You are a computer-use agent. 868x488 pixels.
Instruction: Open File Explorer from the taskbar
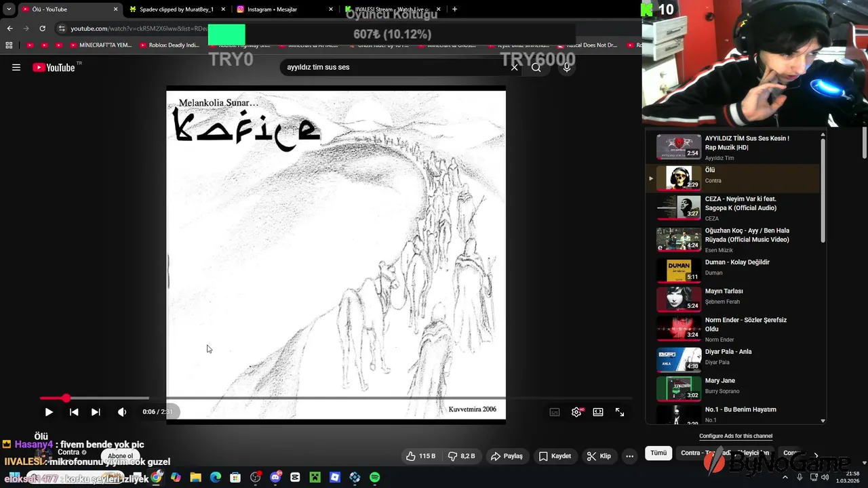click(x=195, y=477)
